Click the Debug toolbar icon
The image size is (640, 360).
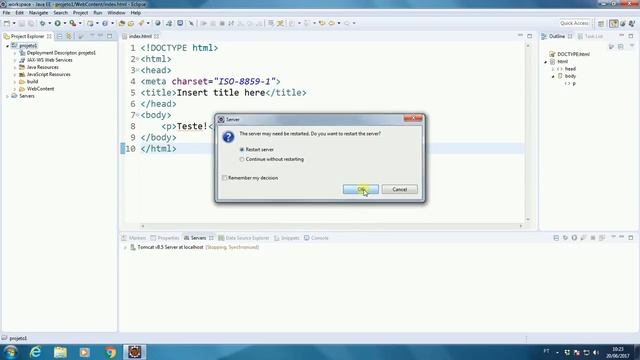[x=42, y=24]
